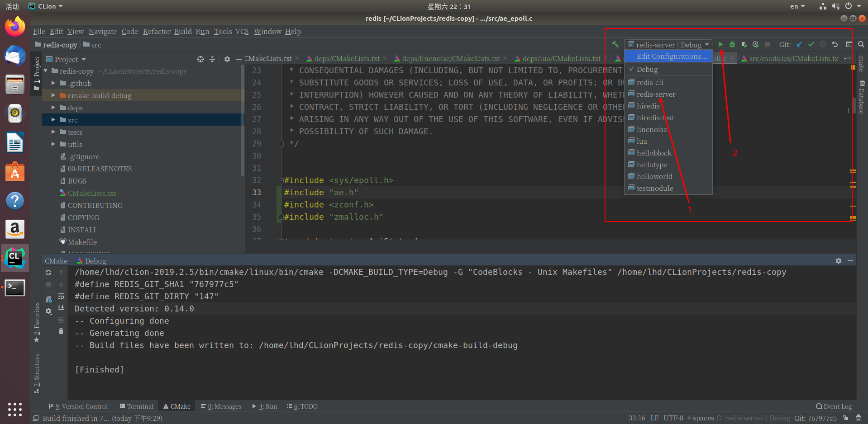Clear CMake output with trash icon
Viewport: 868px width, 424px height.
pos(61,331)
